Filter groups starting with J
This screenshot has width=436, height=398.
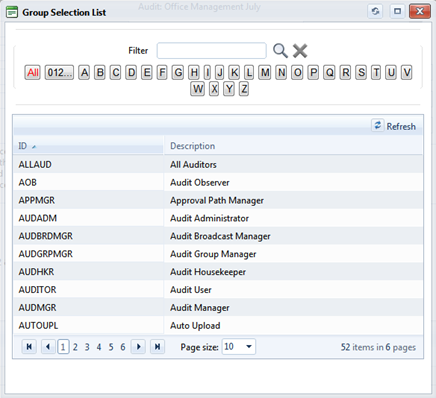[220, 72]
